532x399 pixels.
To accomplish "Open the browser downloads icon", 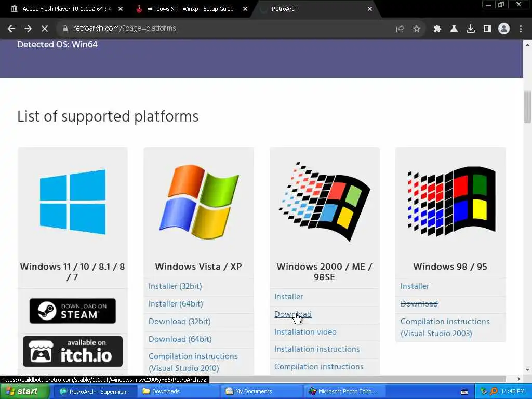I will click(x=470, y=29).
